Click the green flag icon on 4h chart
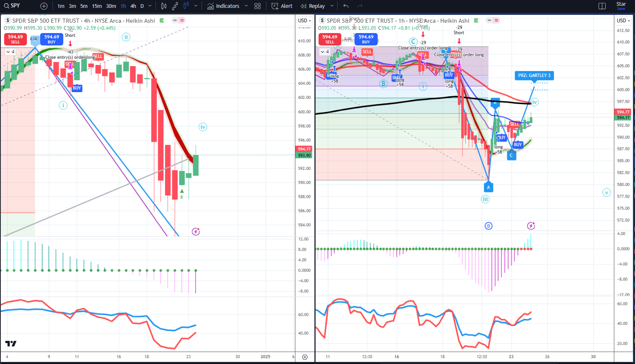 pyautogui.click(x=162, y=20)
